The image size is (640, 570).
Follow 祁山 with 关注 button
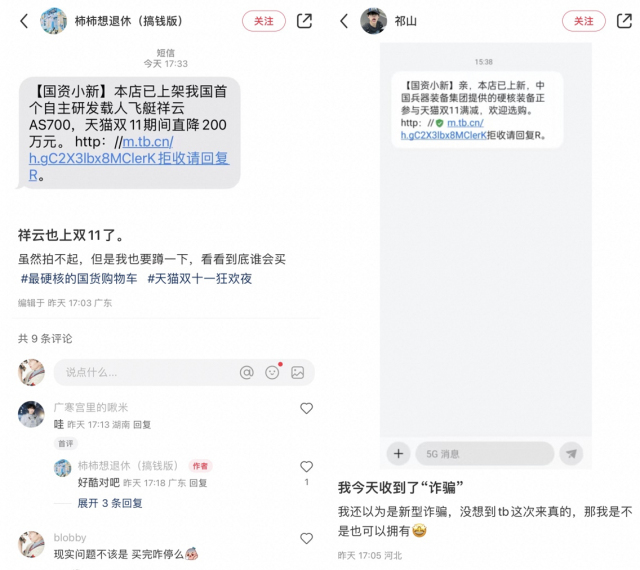tap(584, 21)
